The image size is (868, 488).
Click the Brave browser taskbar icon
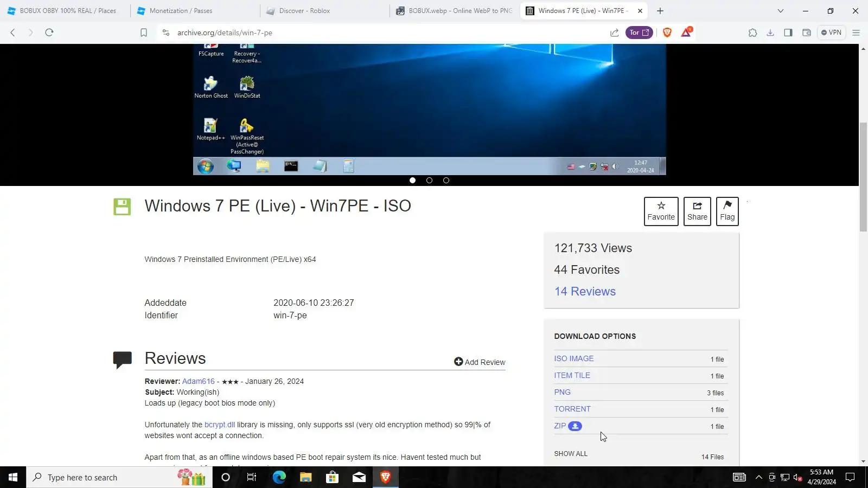386,477
